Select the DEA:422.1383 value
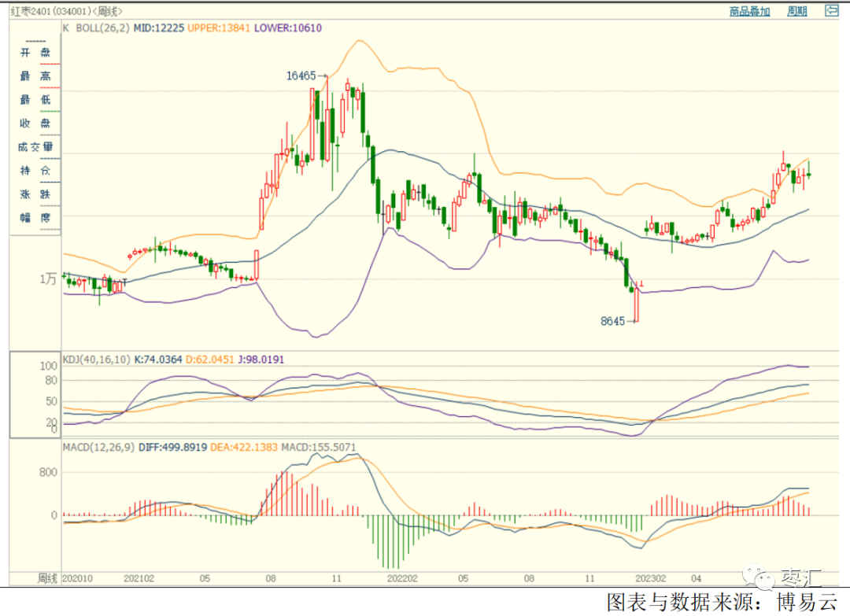 [244, 448]
